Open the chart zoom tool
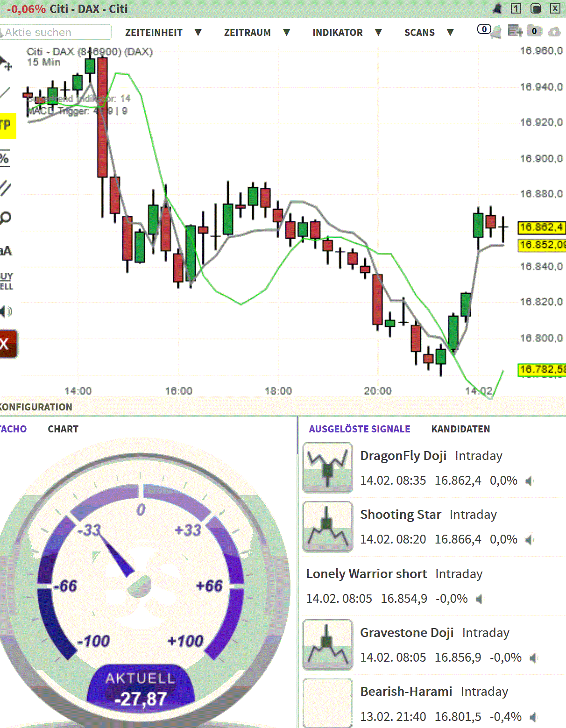 point(6,217)
